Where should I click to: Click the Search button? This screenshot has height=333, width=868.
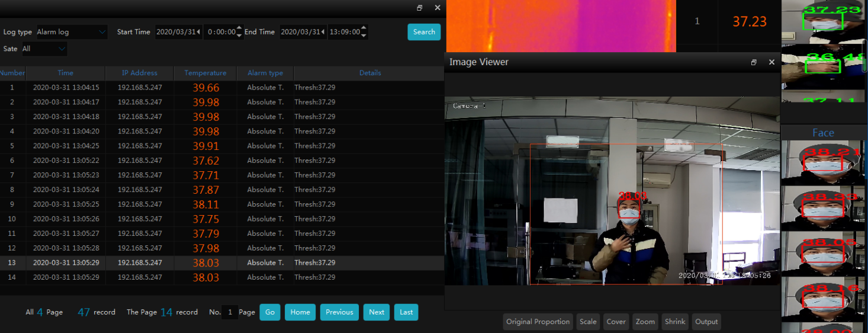click(424, 32)
